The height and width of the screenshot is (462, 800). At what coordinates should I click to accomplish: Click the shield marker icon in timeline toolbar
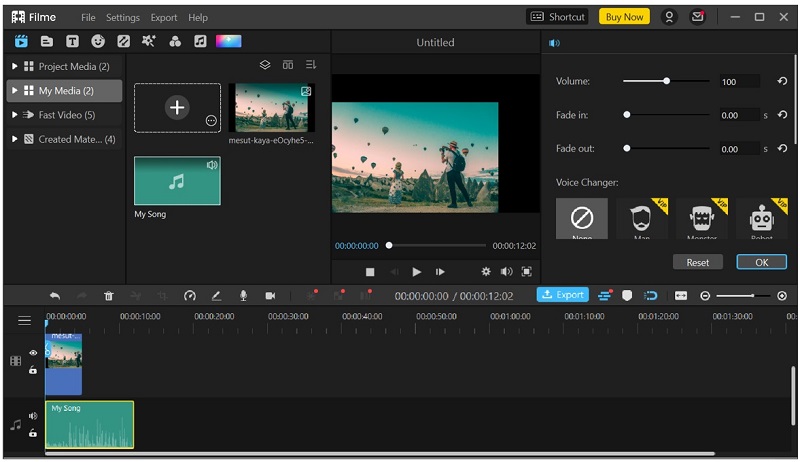[627, 296]
